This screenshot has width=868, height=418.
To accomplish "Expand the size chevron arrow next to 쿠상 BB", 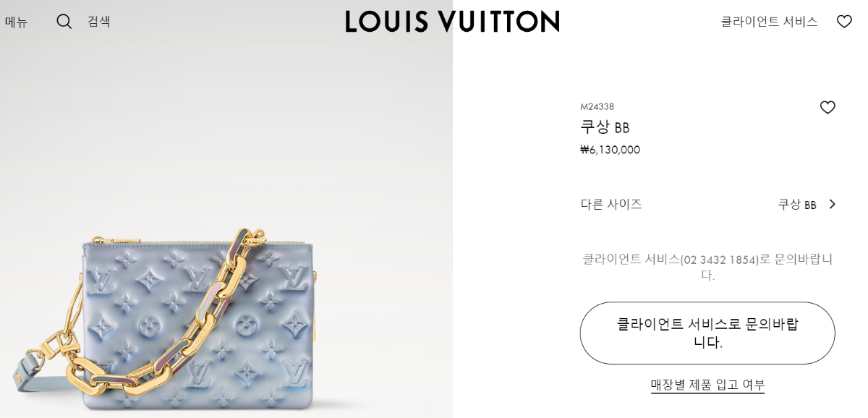I will point(832,204).
